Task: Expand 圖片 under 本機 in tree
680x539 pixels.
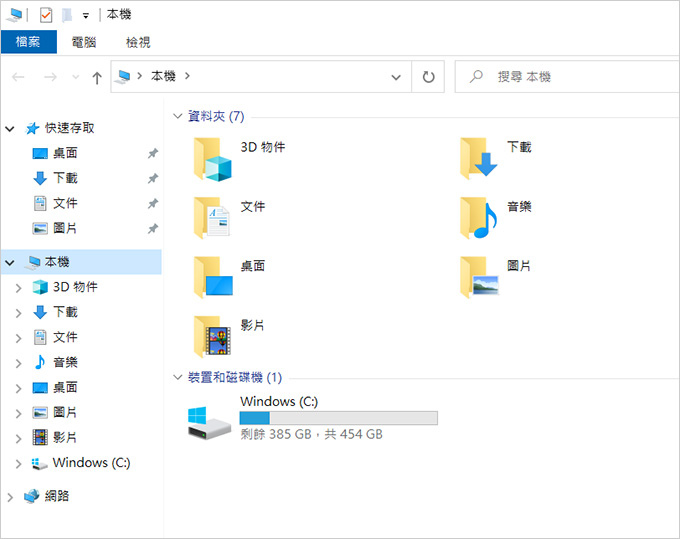Action: tap(18, 414)
